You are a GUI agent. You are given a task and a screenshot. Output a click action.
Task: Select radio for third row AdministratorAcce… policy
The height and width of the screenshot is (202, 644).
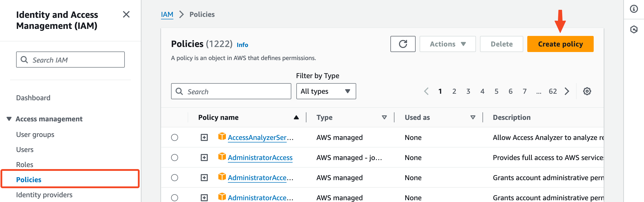pos(175,178)
